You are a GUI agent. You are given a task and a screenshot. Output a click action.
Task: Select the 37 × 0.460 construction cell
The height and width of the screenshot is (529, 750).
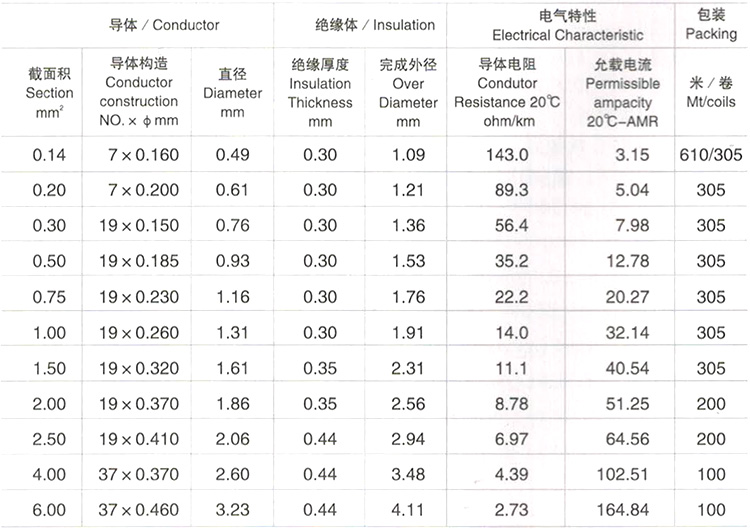[140, 510]
